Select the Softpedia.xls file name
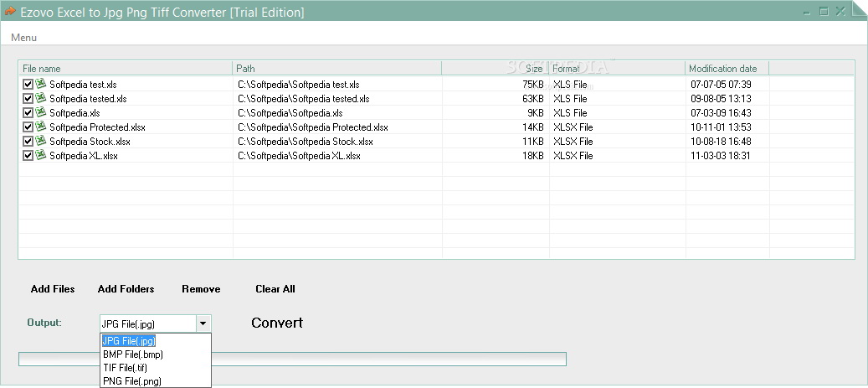The width and height of the screenshot is (868, 388). pos(74,114)
